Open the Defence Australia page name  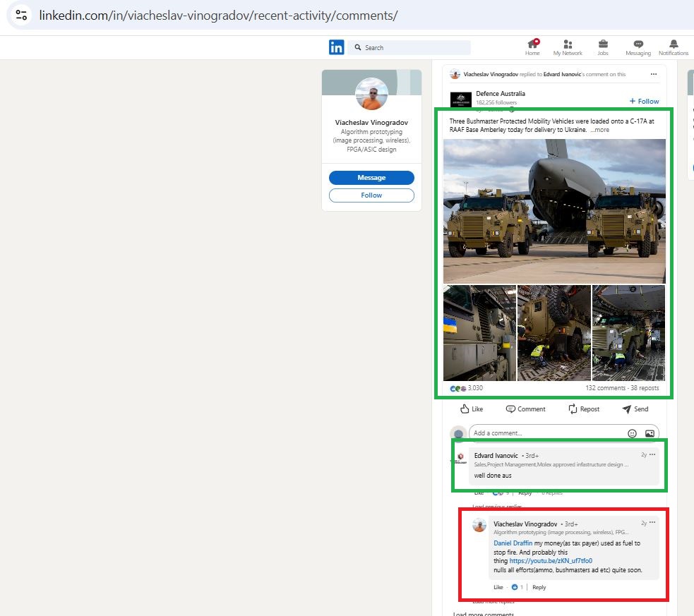point(501,94)
